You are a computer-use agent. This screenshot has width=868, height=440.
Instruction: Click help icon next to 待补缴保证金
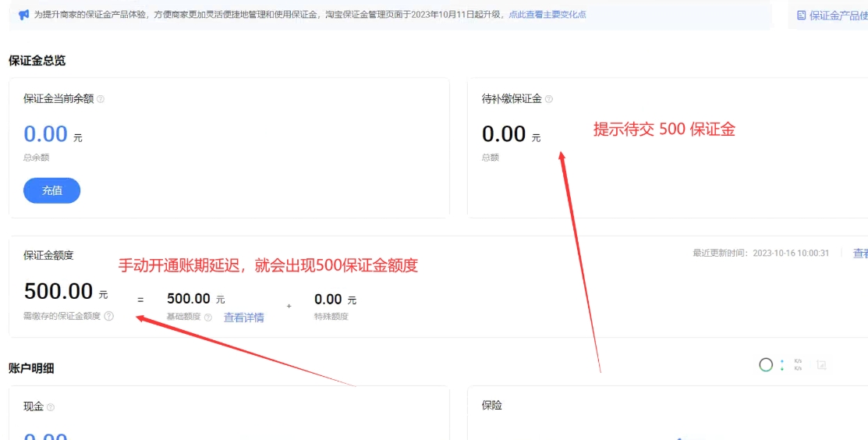click(x=549, y=99)
